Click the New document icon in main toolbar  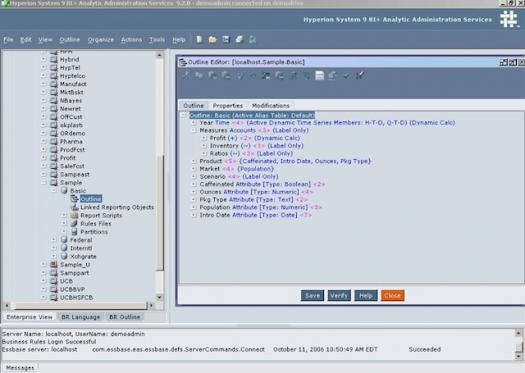[199, 40]
